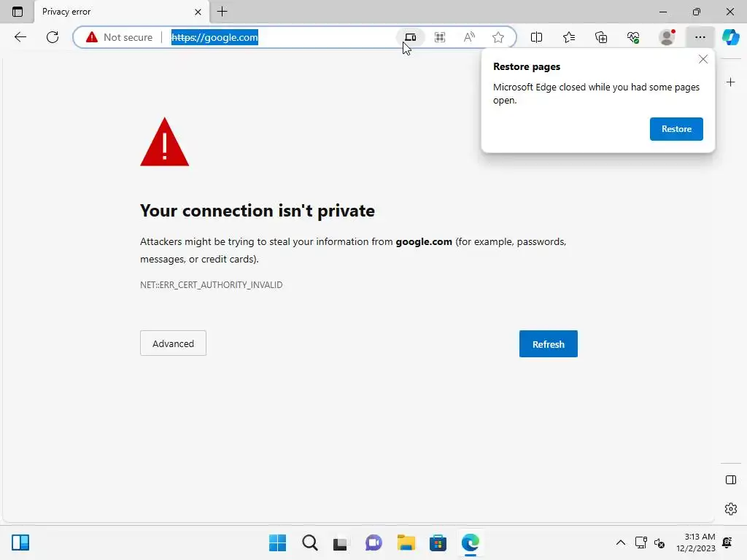Open Browser essentials heart icon
This screenshot has width=747, height=560.
click(633, 37)
